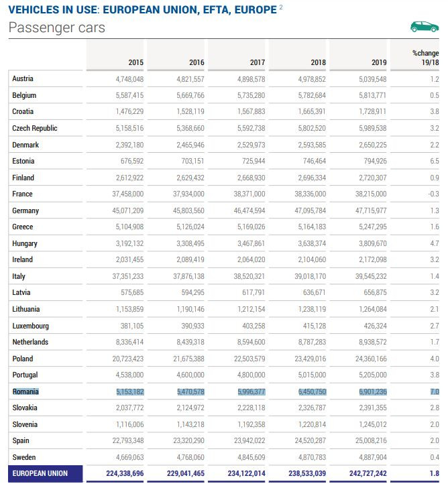Screen dimensions: 448x488
Task: Click the Passenger cars subtitle
Action: 56,28
